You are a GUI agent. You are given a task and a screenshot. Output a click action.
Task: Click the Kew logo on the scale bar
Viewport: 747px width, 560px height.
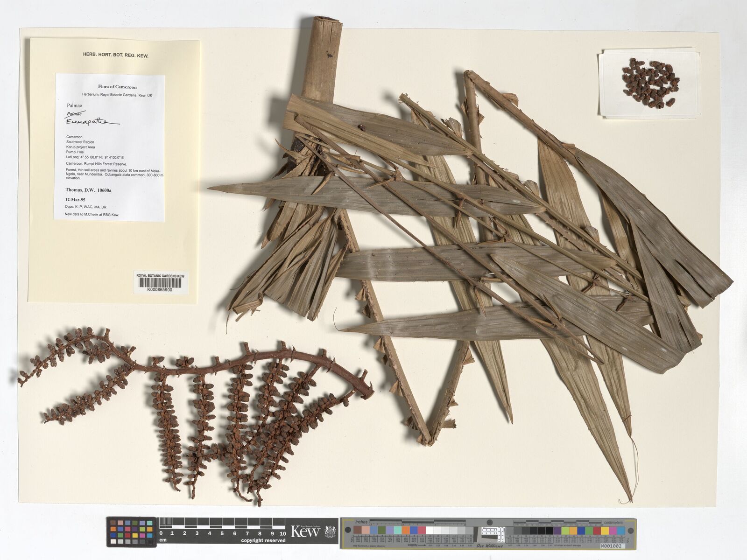(305, 531)
